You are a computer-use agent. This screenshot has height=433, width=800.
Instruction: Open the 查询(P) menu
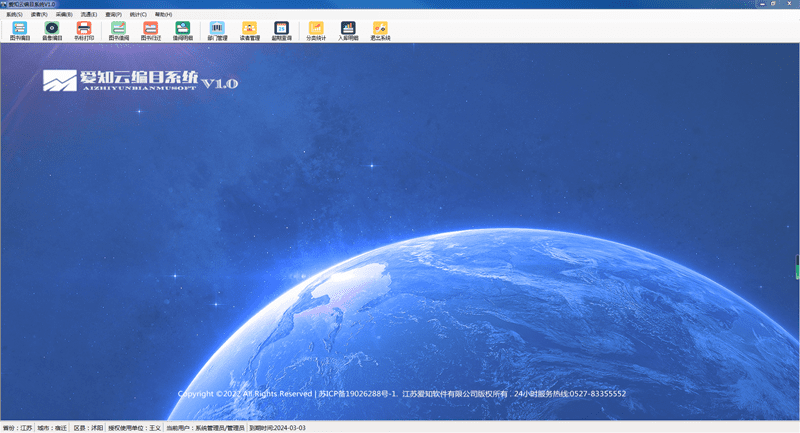pos(114,15)
